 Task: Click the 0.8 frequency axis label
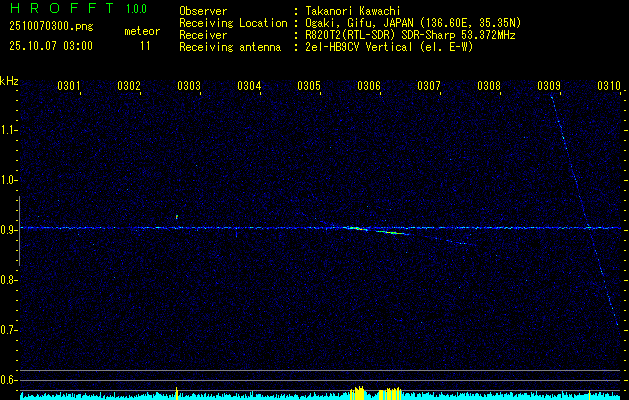tap(8, 280)
